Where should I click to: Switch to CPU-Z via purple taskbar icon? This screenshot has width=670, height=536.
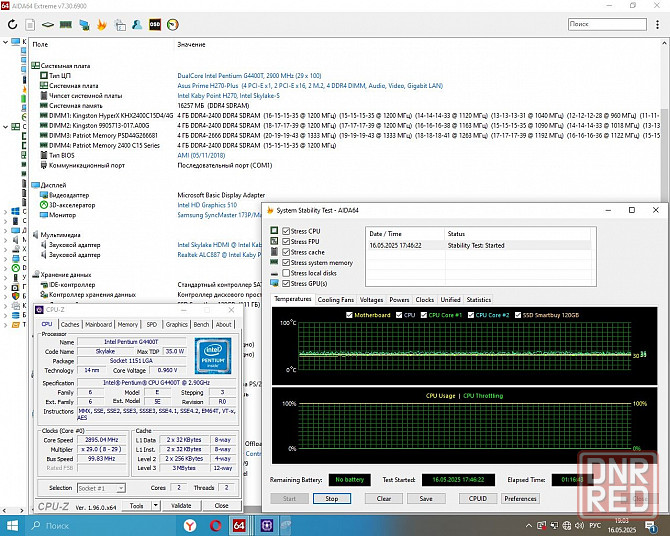coord(267,525)
